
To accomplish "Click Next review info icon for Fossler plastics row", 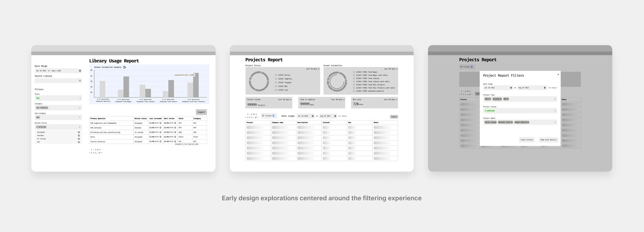I will (175, 141).
